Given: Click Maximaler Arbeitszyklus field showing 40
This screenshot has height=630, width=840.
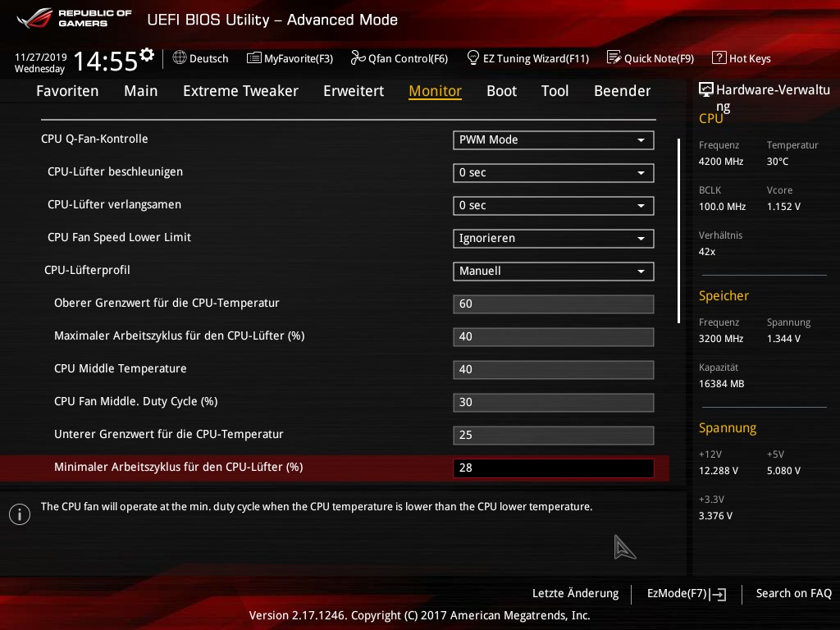Looking at the screenshot, I should click(554, 336).
